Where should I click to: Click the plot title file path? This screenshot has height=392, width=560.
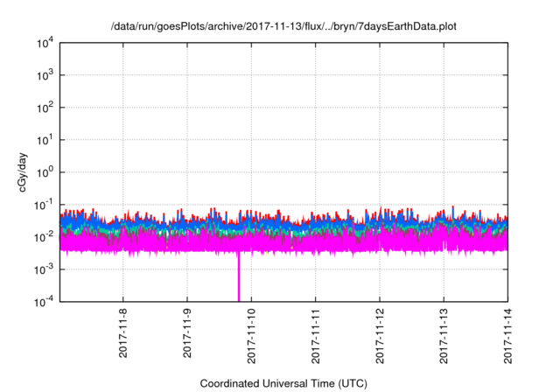tap(283, 26)
